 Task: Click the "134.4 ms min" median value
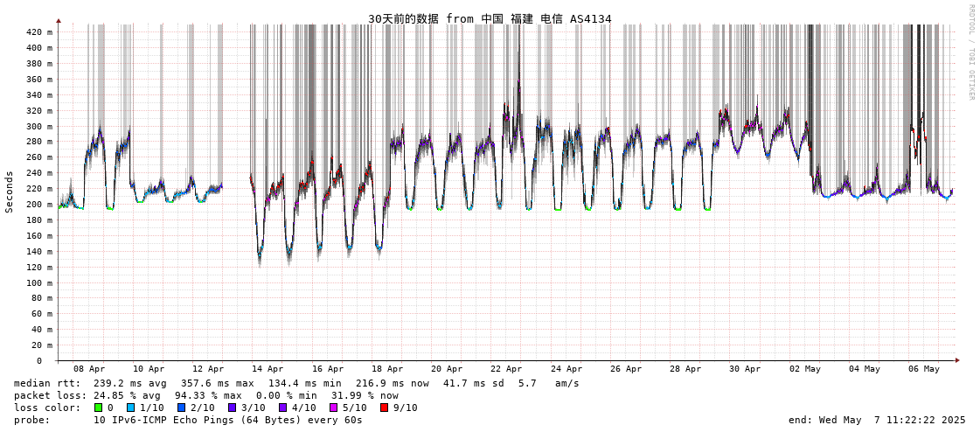(x=305, y=383)
